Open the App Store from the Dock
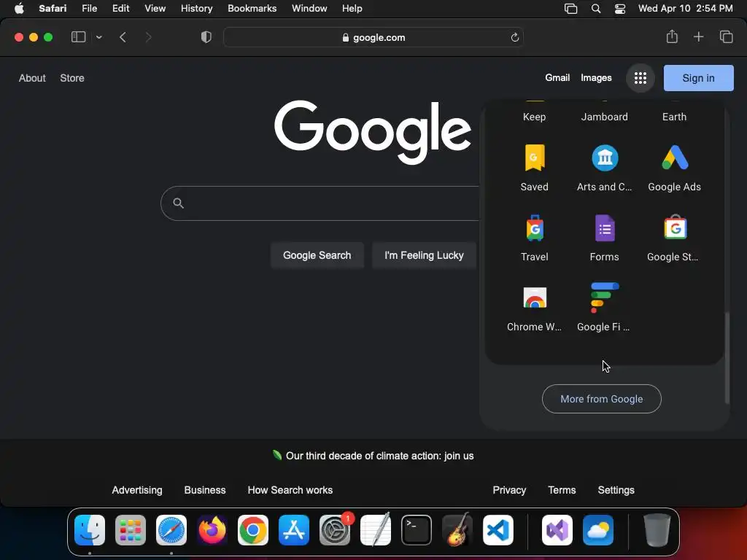 pos(294,530)
